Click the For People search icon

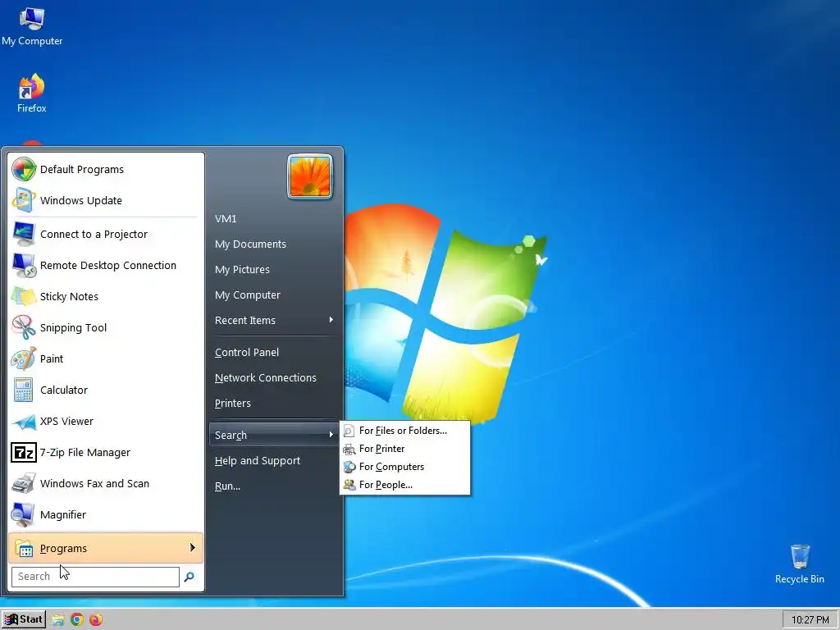[x=349, y=485]
